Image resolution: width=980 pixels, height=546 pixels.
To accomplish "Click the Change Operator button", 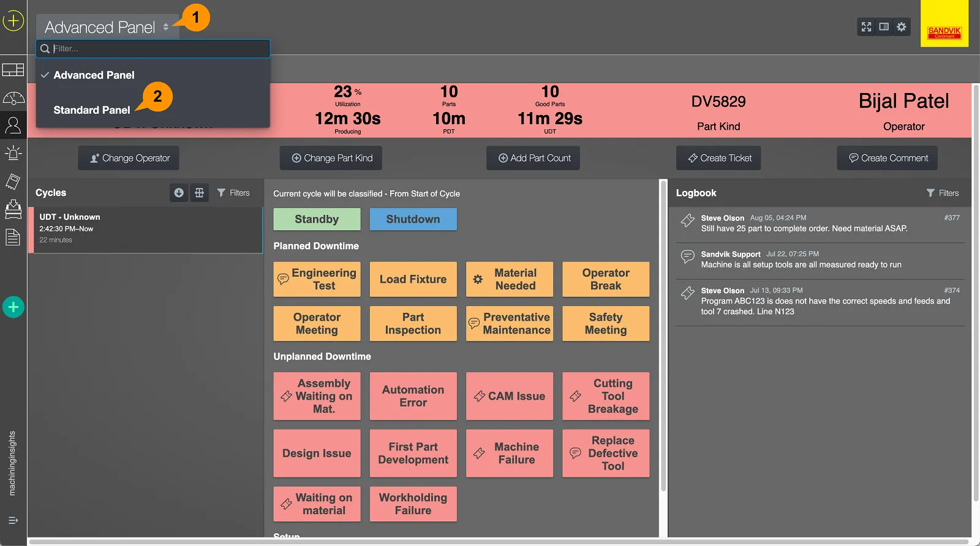I will click(x=129, y=158).
